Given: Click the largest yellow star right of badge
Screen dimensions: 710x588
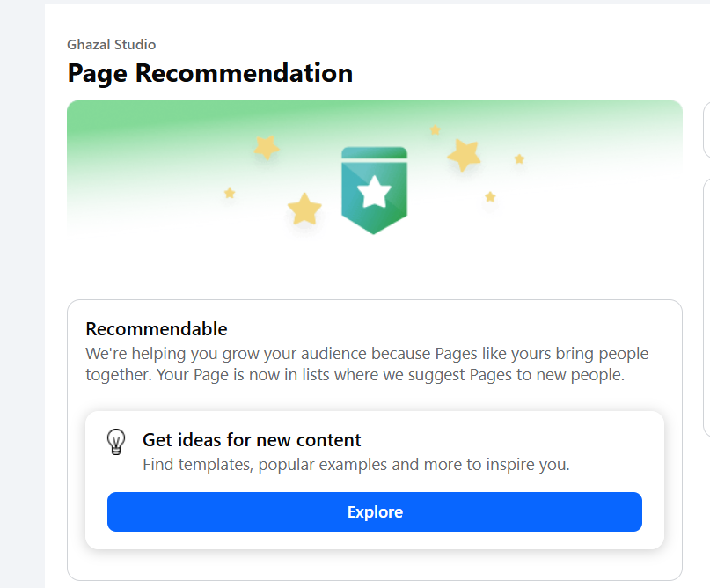Looking at the screenshot, I should click(x=464, y=155).
